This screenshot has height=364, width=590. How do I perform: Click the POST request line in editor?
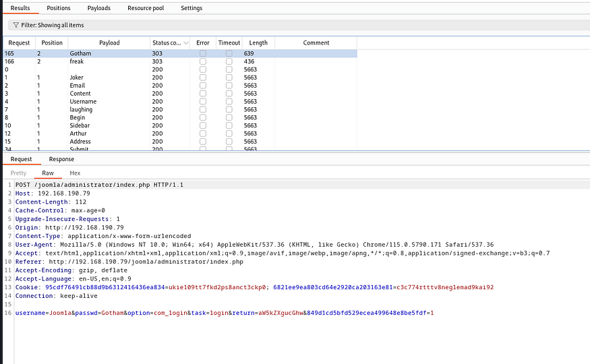[x=99, y=185]
